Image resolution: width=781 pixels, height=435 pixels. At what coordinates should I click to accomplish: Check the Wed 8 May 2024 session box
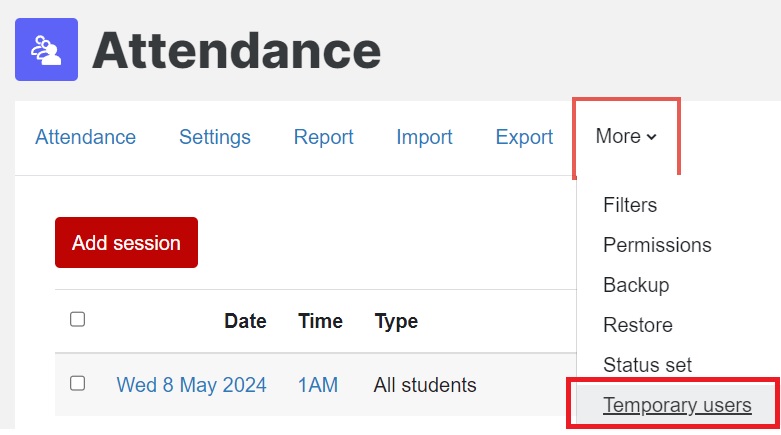77,383
